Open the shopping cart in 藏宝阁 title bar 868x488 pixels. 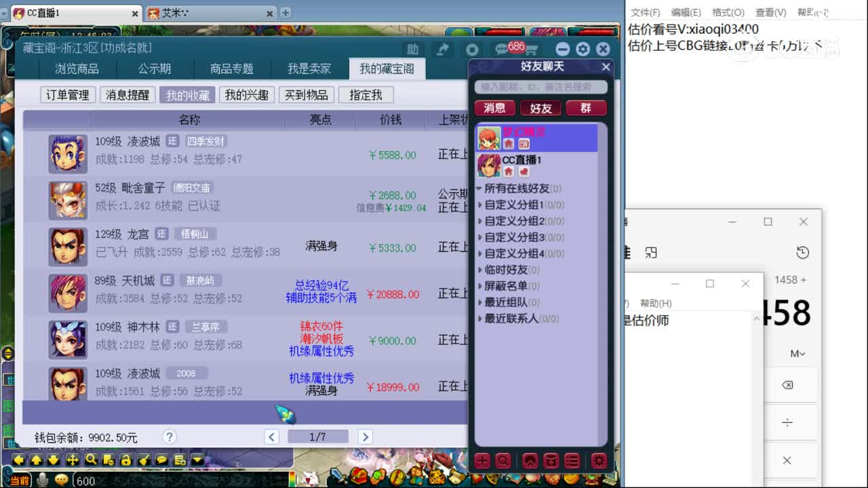(x=534, y=49)
